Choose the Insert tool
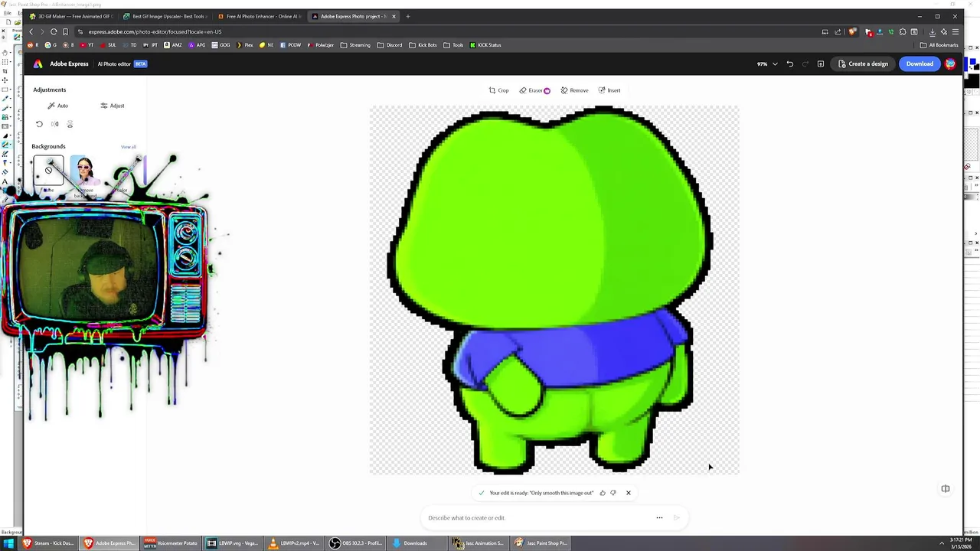The height and width of the screenshot is (551, 980). [x=609, y=90]
